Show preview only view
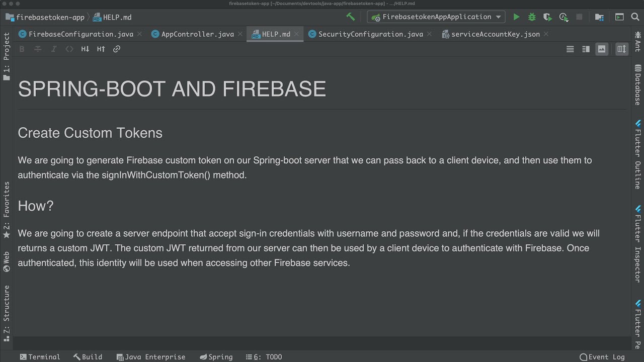 click(x=602, y=49)
